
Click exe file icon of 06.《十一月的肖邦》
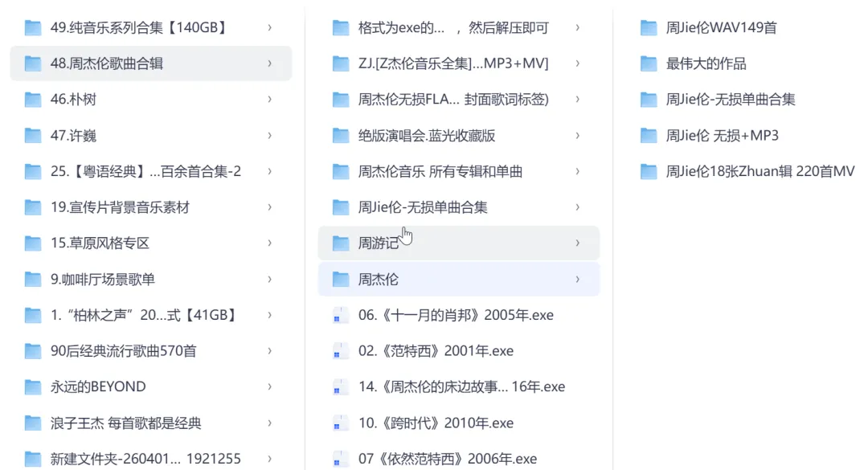[x=340, y=316]
